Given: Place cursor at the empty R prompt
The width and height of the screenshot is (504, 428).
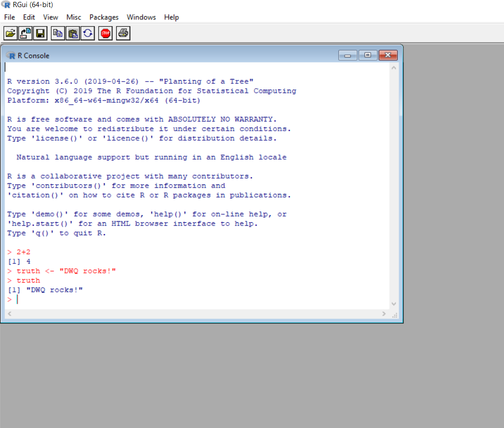Looking at the screenshot, I should pos(18,300).
